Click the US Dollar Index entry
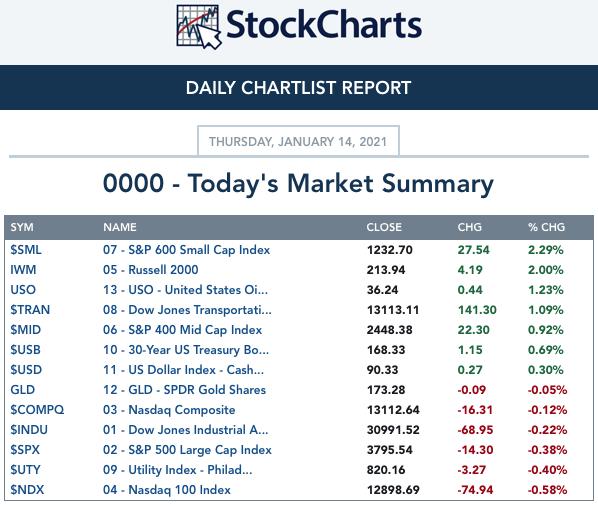The width and height of the screenshot is (598, 505). click(x=183, y=370)
